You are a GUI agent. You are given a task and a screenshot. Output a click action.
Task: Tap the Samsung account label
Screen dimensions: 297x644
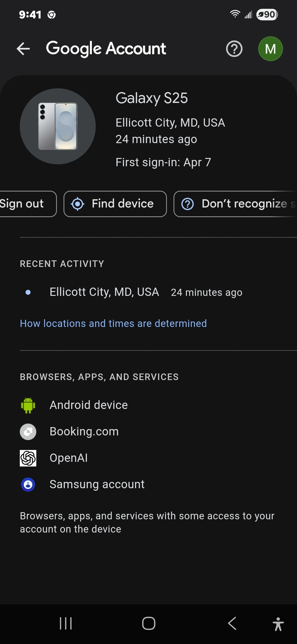[x=97, y=484]
